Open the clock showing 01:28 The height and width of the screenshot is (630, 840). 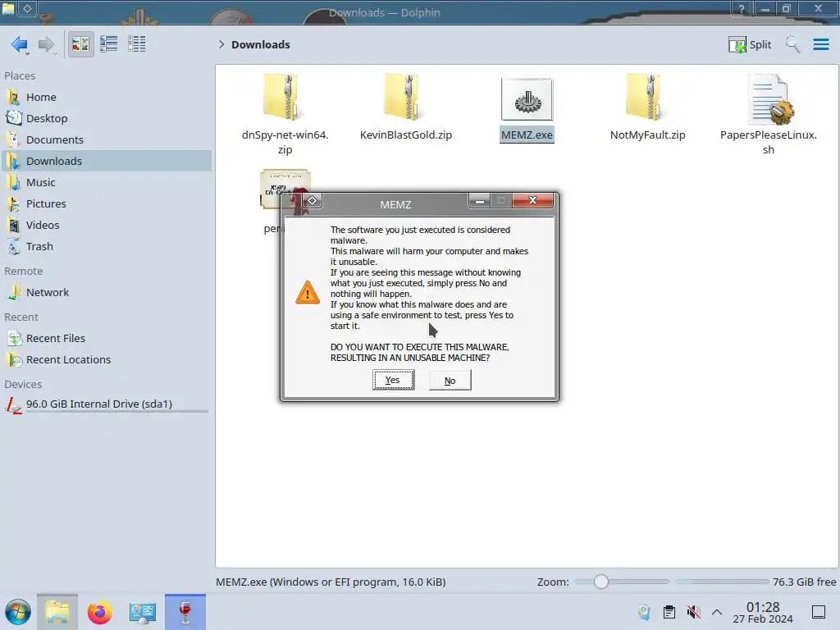(763, 613)
